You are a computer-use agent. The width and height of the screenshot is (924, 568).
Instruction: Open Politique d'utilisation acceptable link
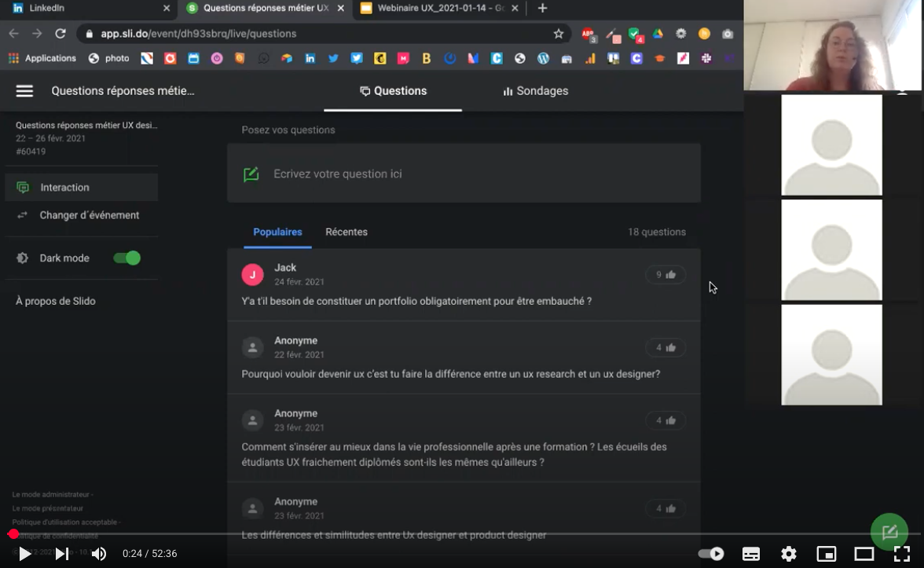[x=64, y=522]
